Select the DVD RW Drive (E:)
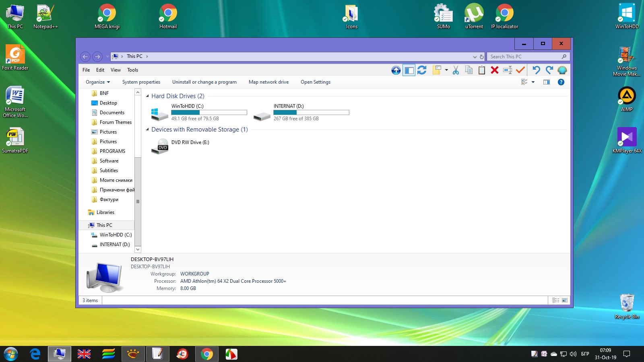The width and height of the screenshot is (644, 362). tap(180, 146)
